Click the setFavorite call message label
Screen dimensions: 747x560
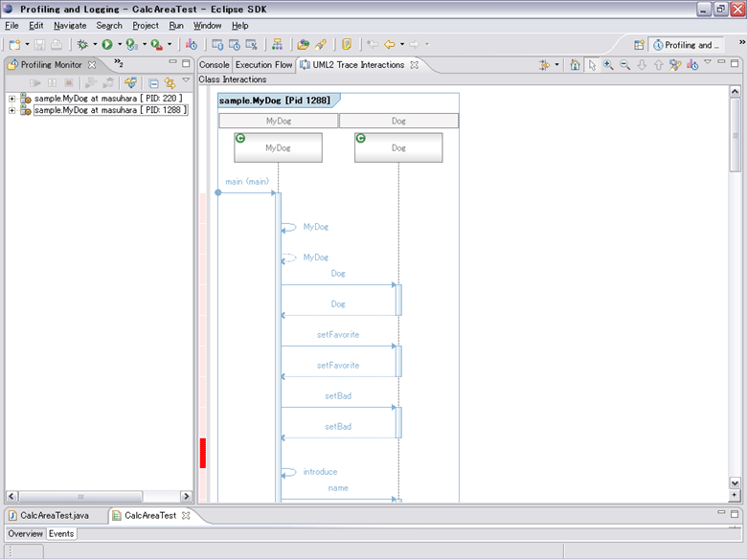click(338, 335)
